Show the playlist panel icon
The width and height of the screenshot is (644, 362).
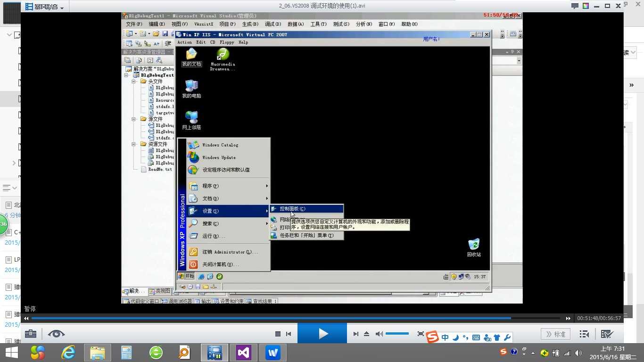(584, 334)
